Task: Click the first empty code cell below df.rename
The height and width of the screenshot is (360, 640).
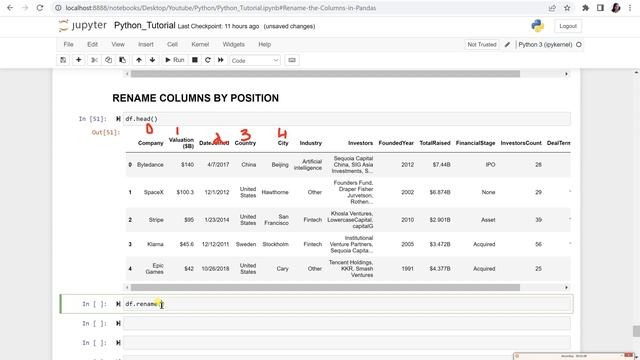Action: [x=347, y=323]
